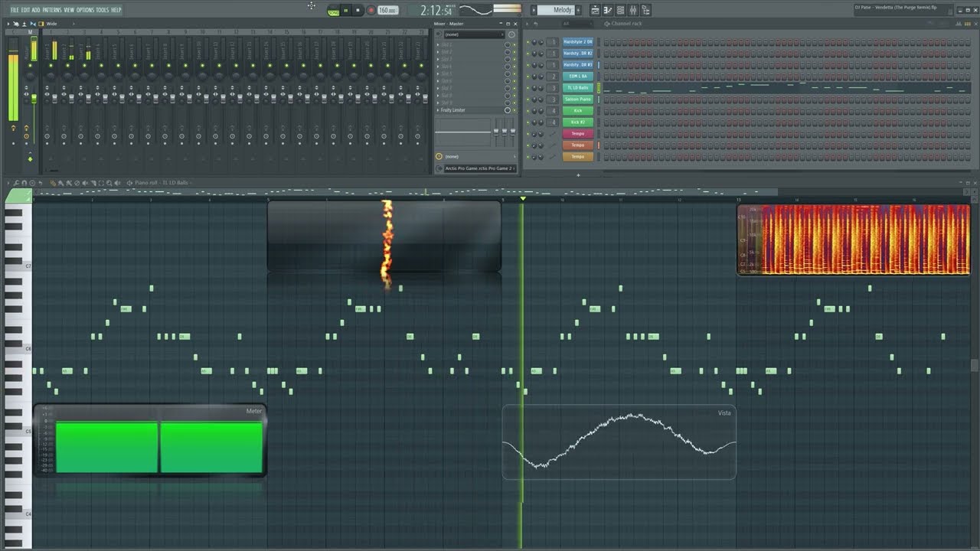Open pattern options arrow left of Melody
Screen dimensions: 980x551
[534, 10]
